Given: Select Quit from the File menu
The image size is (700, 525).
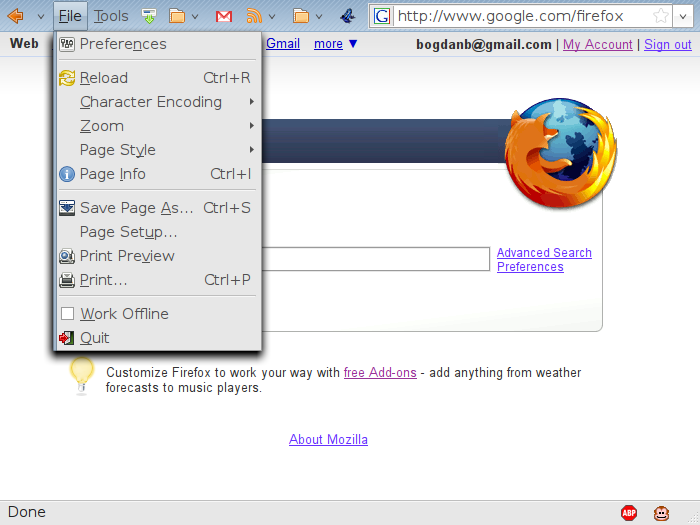Looking at the screenshot, I should point(157,338).
